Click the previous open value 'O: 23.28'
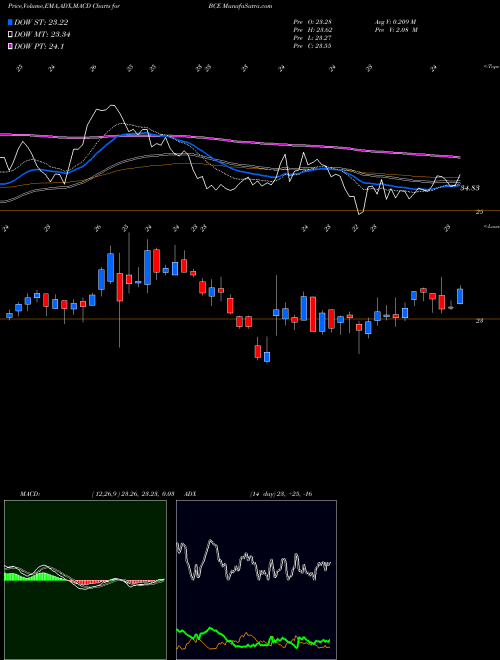 [320, 22]
